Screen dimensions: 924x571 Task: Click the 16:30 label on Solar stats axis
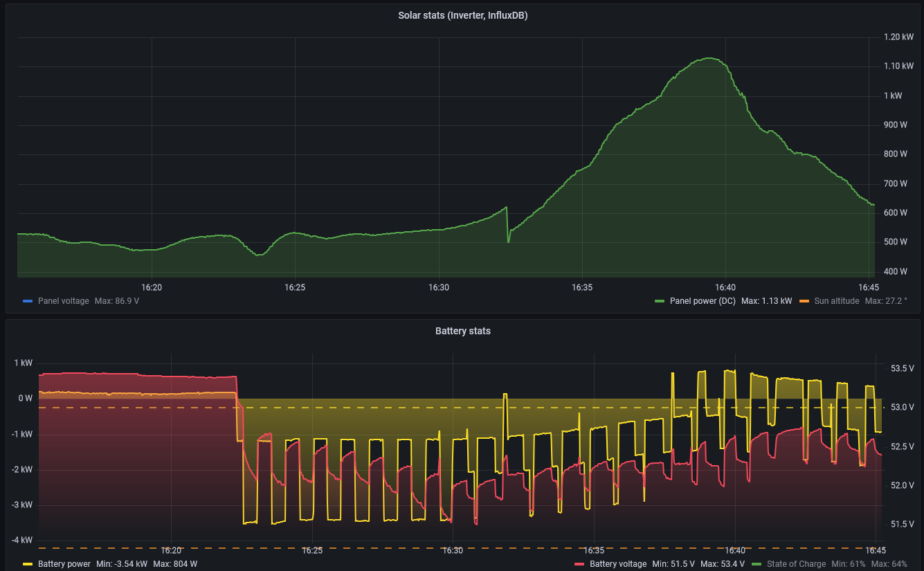click(x=438, y=287)
